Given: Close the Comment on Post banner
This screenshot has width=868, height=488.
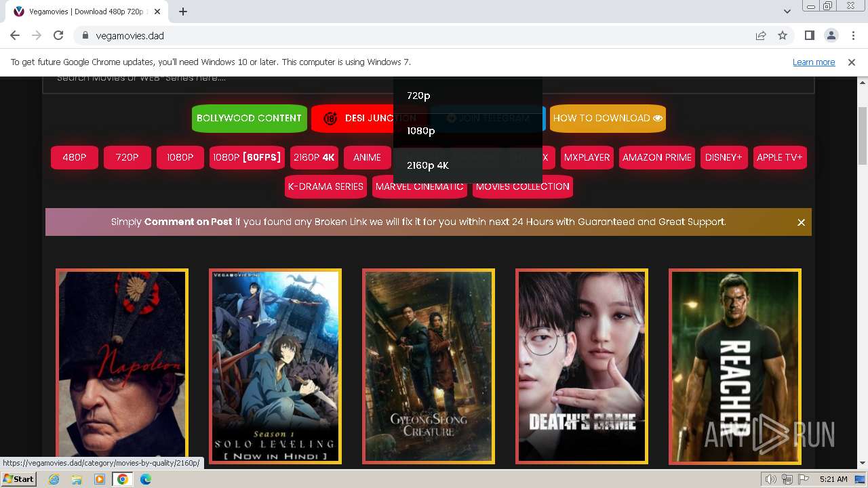Looking at the screenshot, I should pyautogui.click(x=801, y=222).
